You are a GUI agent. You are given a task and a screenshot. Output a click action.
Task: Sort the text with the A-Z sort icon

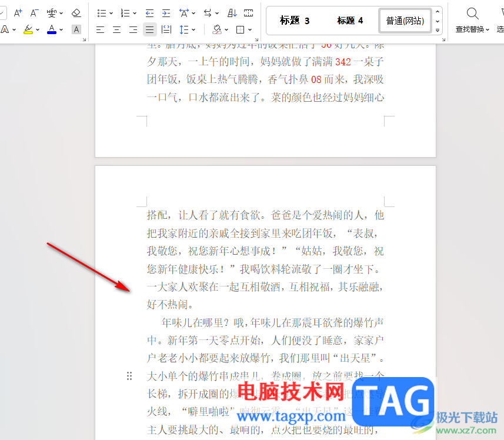pos(232,13)
